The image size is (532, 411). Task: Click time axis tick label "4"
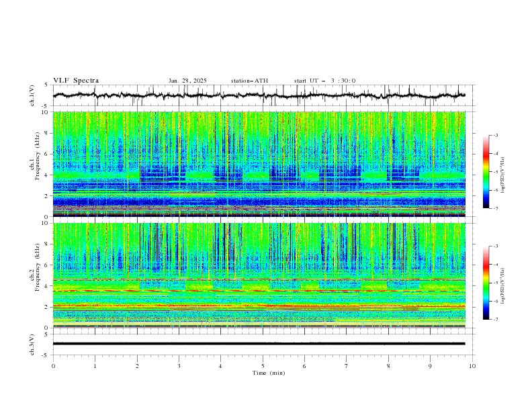(x=221, y=366)
